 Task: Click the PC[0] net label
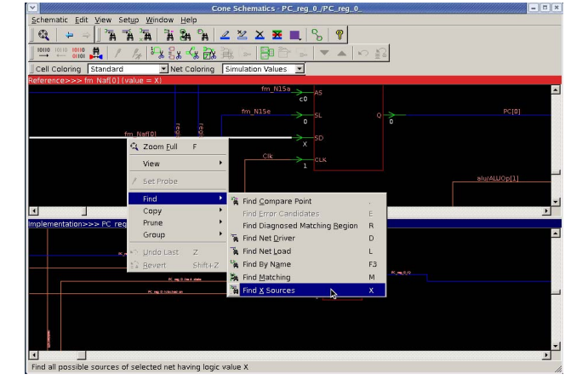(x=511, y=112)
